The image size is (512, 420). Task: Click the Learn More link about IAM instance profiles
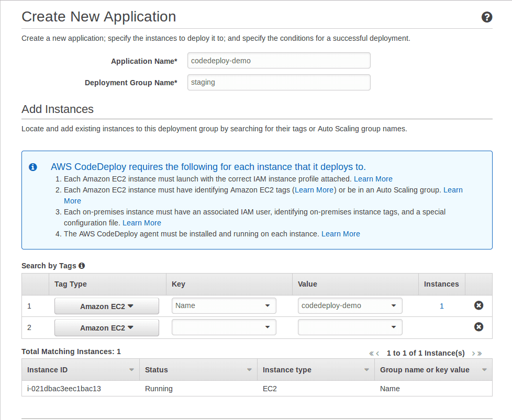373,179
